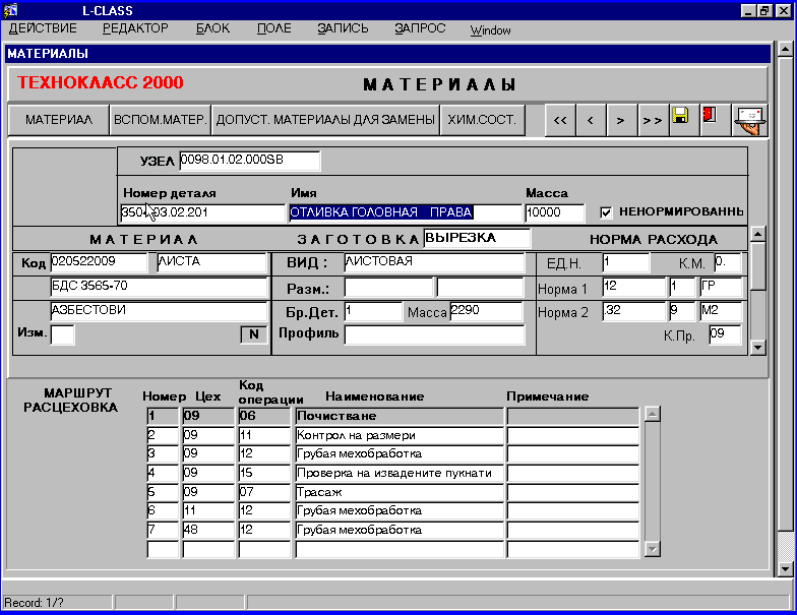
Task: Click Примечание cell of row 1
Action: click(573, 416)
